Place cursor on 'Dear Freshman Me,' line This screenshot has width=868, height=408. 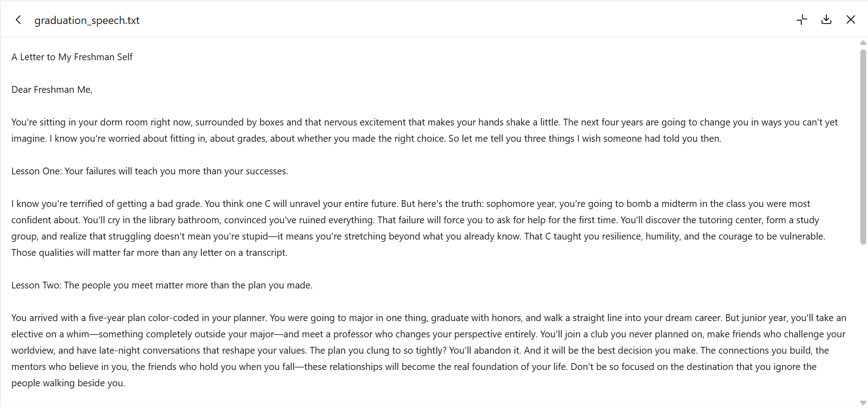pos(52,90)
